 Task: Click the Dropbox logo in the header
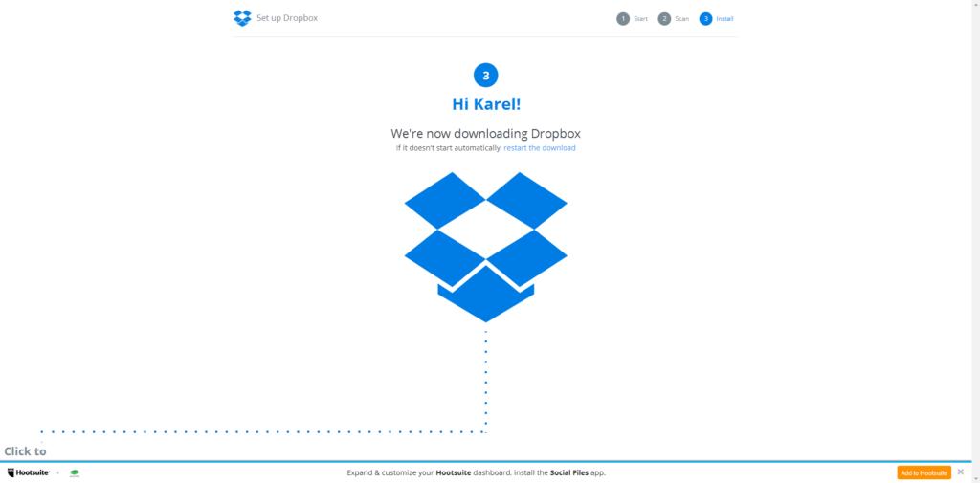click(242, 18)
